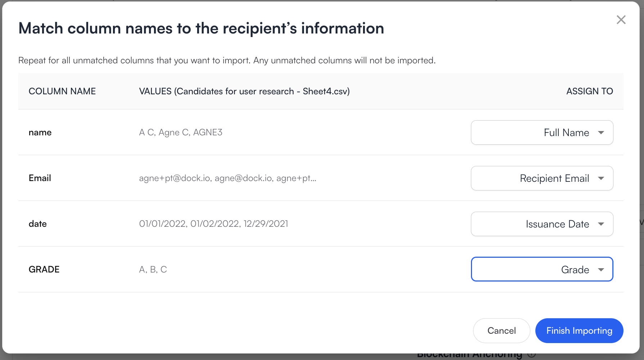Cancel the column import
Image resolution: width=644 pixels, height=360 pixels.
pyautogui.click(x=501, y=331)
